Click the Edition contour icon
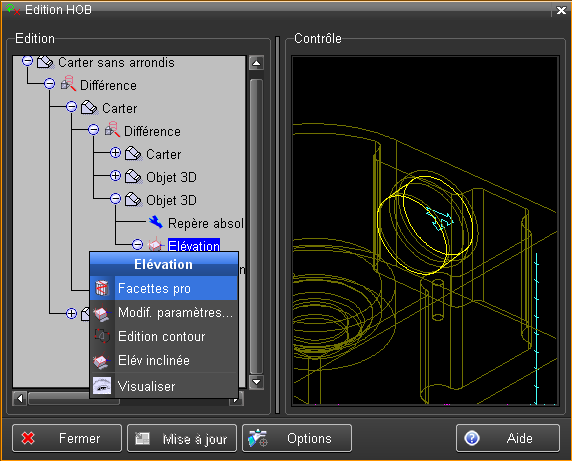The height and width of the screenshot is (461, 572). point(102,336)
